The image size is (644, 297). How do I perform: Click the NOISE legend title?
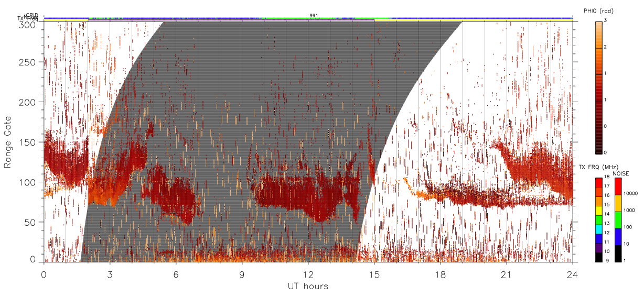click(x=621, y=173)
